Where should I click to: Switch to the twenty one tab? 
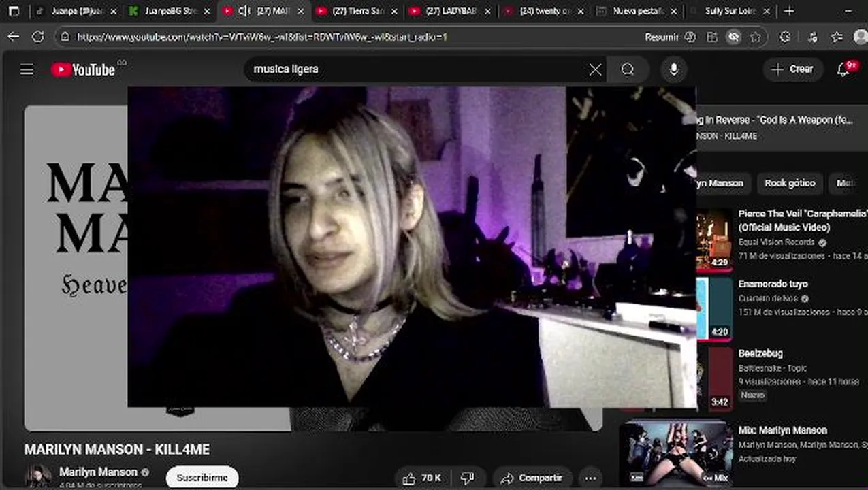pos(543,11)
